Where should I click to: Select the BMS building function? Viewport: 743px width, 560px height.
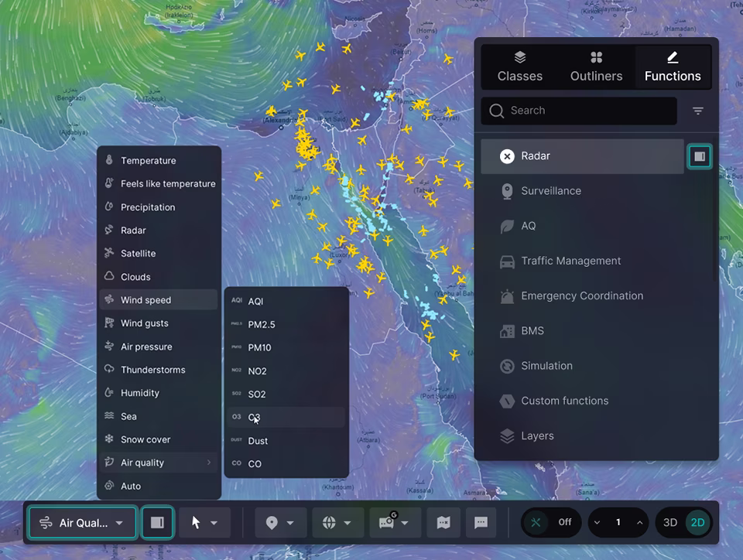tap(532, 330)
